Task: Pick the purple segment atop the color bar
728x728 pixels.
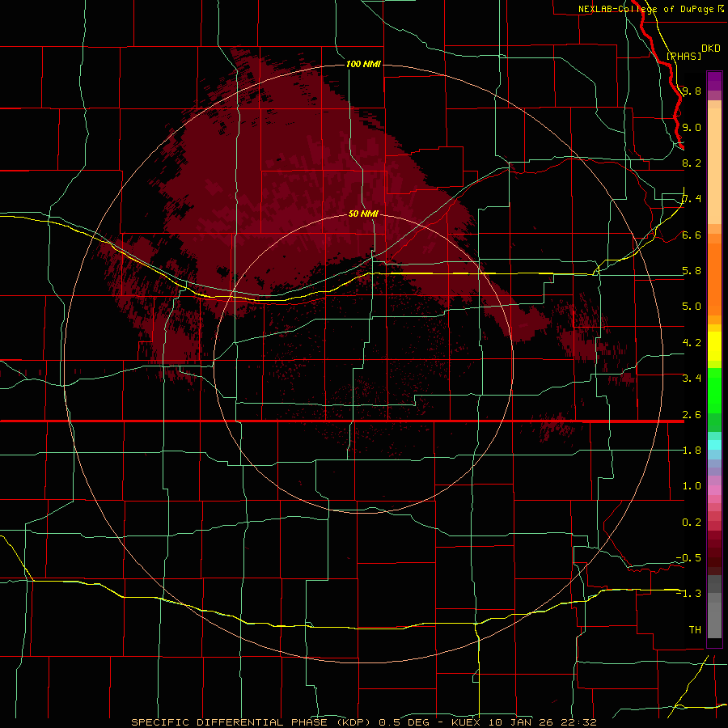Action: (714, 81)
